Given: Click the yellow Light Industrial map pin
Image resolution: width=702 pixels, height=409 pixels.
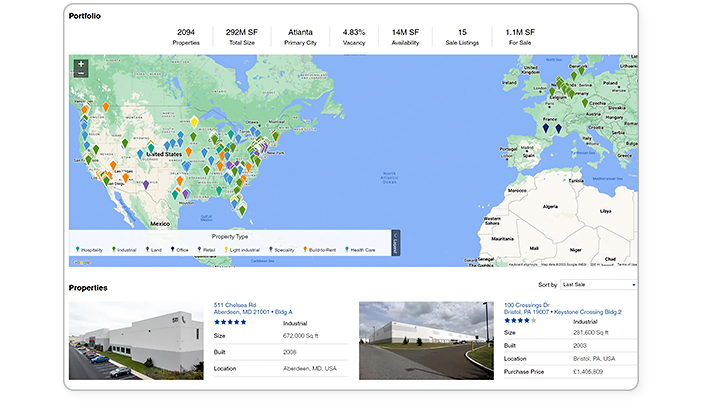Looking at the screenshot, I should click(194, 122).
